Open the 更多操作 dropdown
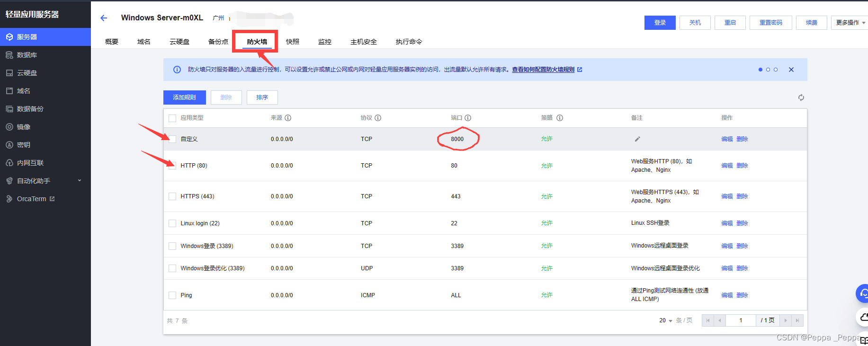This screenshot has width=868, height=346. [x=850, y=23]
